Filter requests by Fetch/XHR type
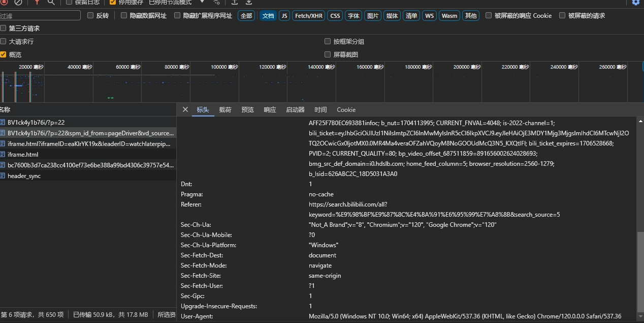 (x=308, y=16)
